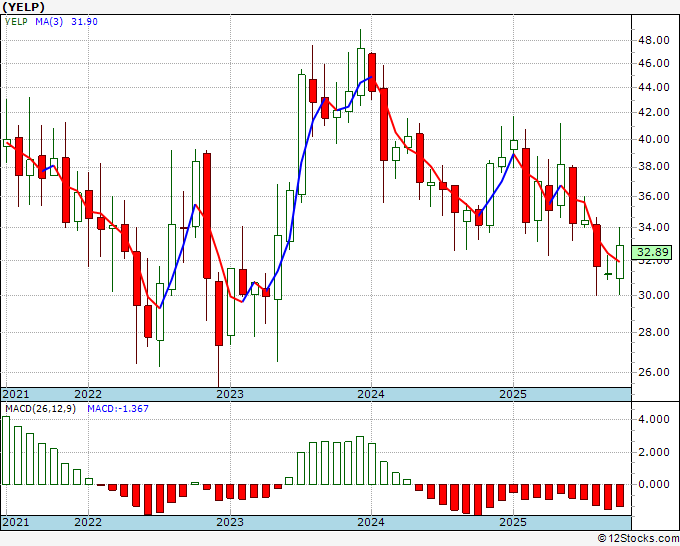Screen dimensions: 680x546
Task: Click the 46.00 price axis label
Action: [x=653, y=63]
